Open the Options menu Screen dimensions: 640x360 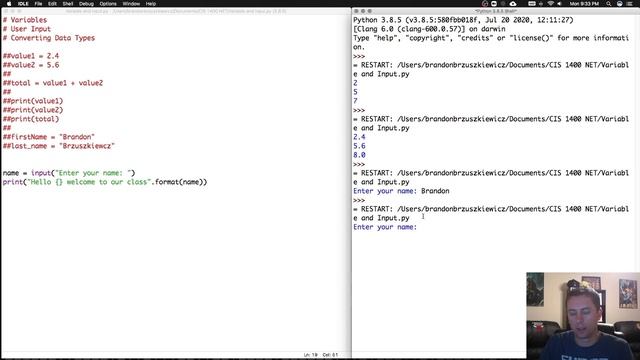(108, 4)
